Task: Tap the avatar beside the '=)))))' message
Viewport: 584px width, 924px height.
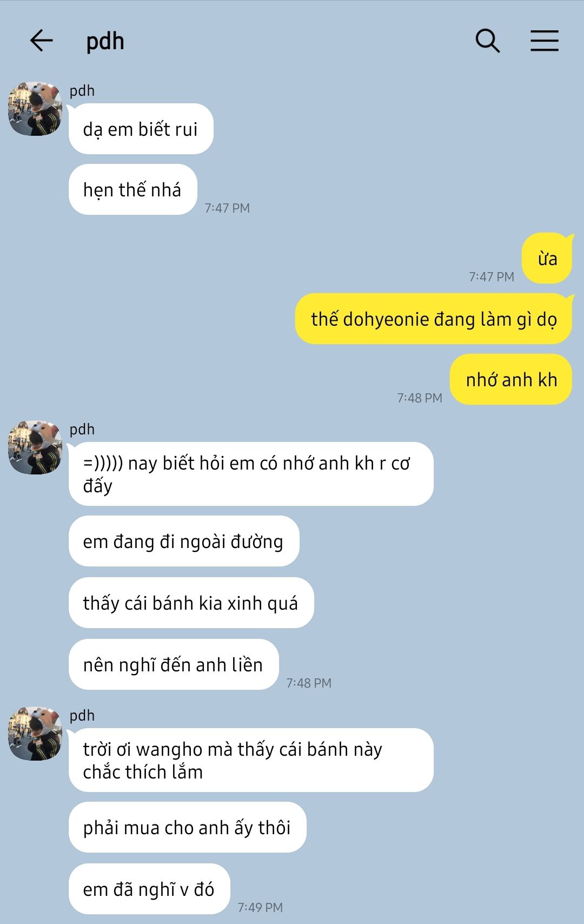Action: 35,447
